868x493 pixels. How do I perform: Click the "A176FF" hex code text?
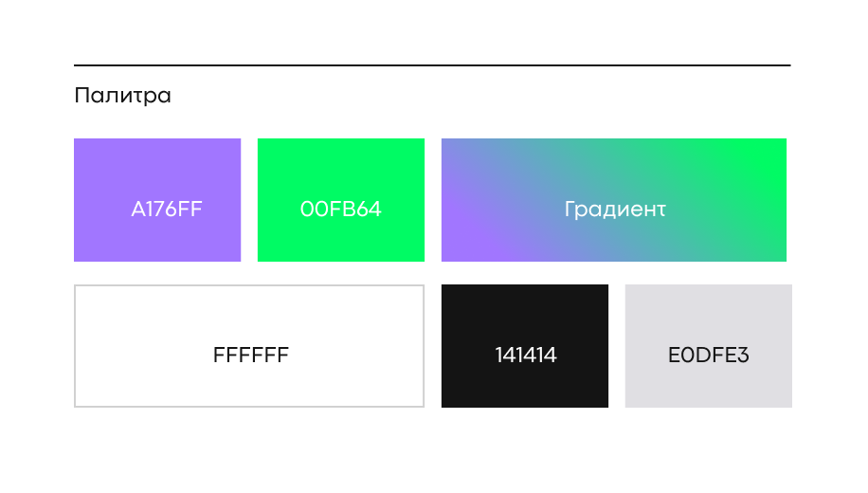tap(167, 210)
